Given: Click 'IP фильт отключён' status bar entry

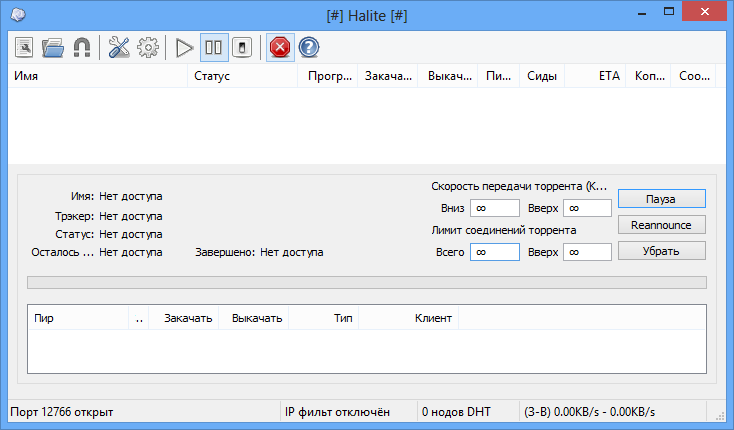Looking at the screenshot, I should click(x=337, y=412).
